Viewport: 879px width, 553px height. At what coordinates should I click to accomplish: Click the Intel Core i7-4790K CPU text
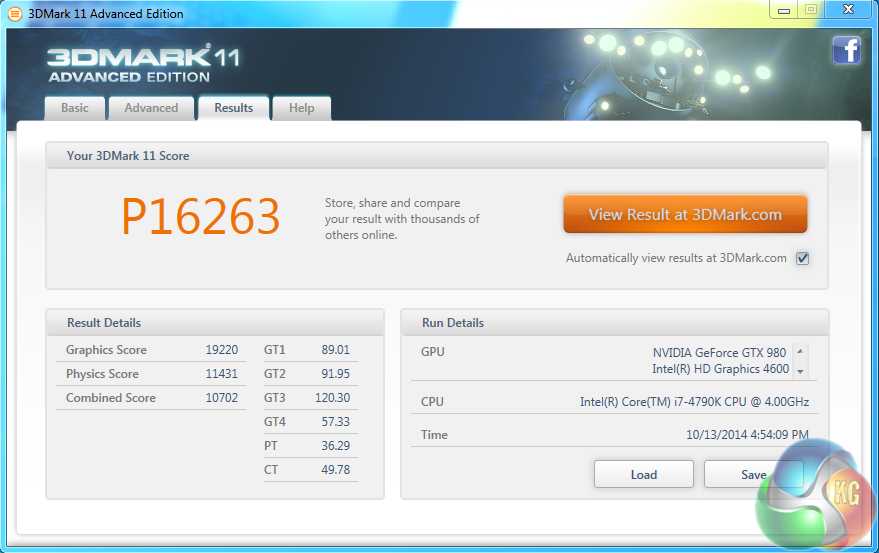click(x=695, y=402)
